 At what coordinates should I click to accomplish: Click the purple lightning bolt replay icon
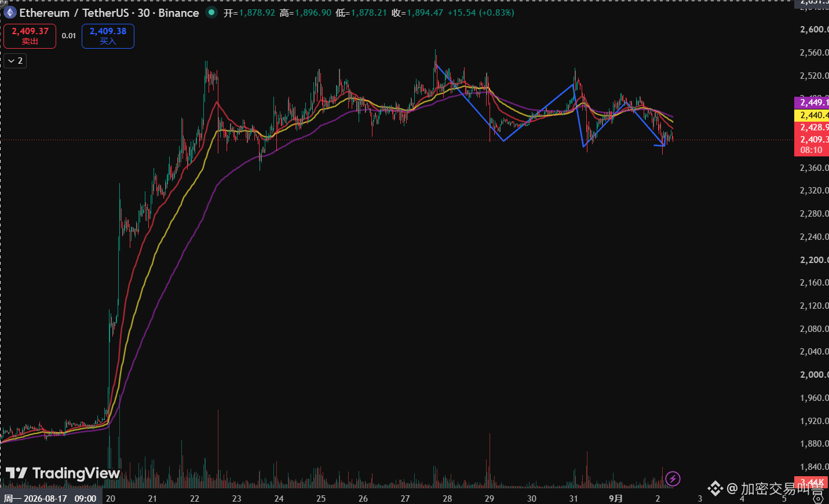[x=673, y=479]
